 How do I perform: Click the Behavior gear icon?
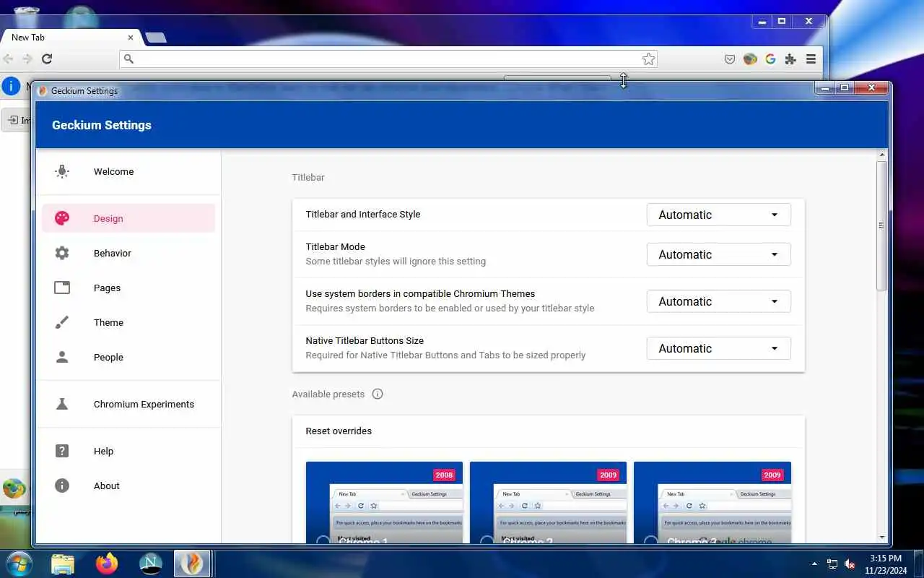click(x=62, y=253)
